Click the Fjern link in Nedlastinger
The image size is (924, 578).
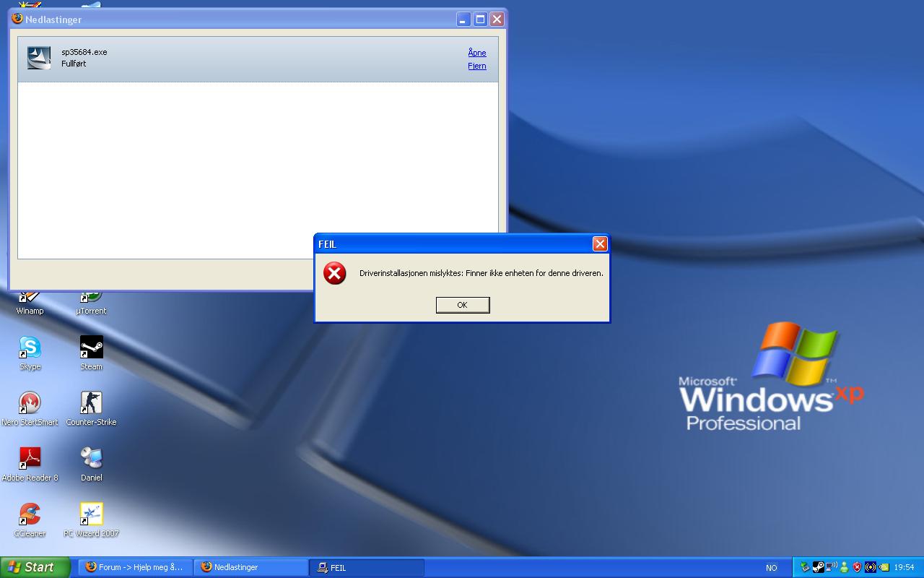click(477, 66)
